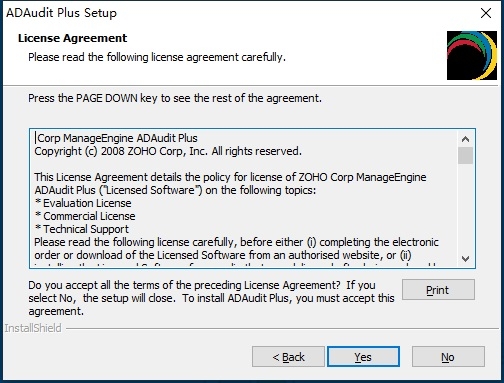The height and width of the screenshot is (383, 504).
Task: Go back with the Back button
Action: (x=288, y=357)
